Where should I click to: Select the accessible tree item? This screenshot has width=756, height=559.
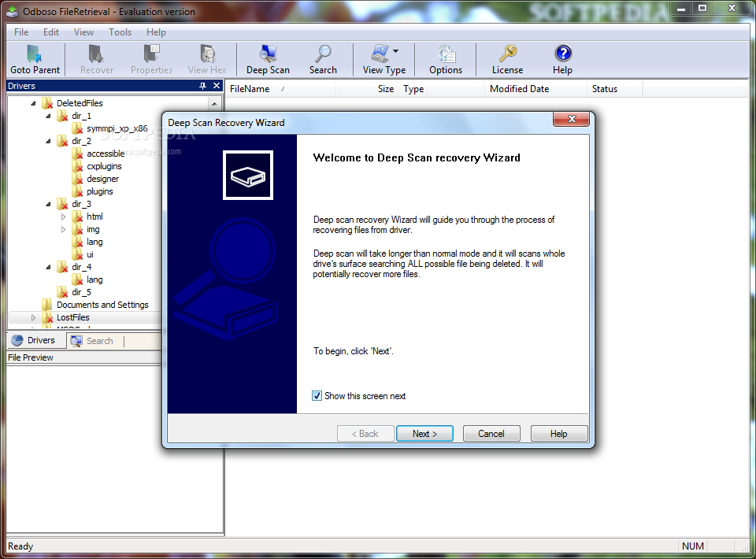click(x=106, y=154)
